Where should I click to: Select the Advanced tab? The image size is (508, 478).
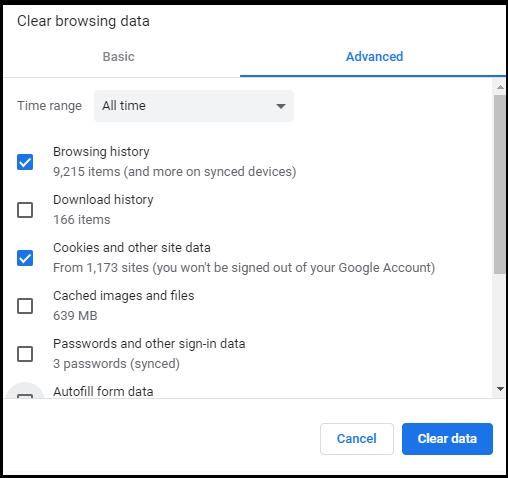[374, 57]
